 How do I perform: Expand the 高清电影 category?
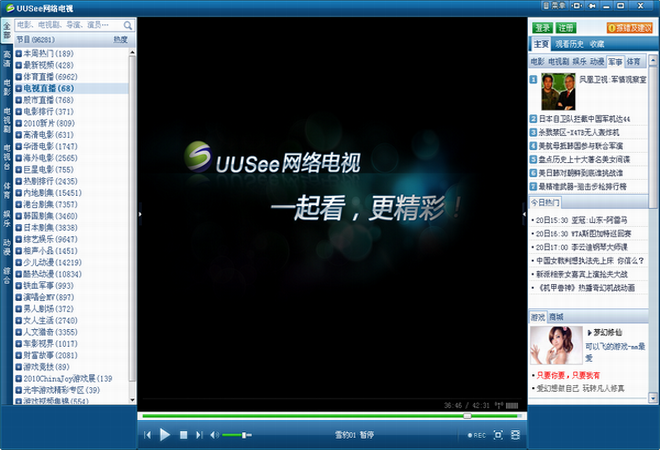[19, 135]
